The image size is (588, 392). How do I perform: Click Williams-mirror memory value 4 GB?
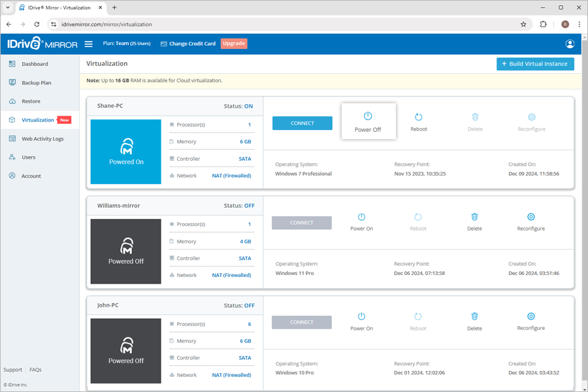pyautogui.click(x=246, y=242)
